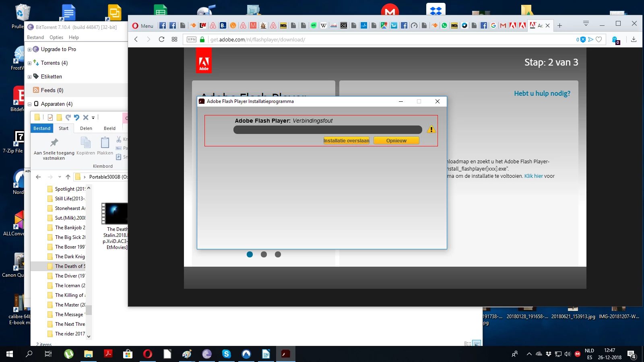Open the 'Hebt u hulp nodig?' link

coord(542,93)
